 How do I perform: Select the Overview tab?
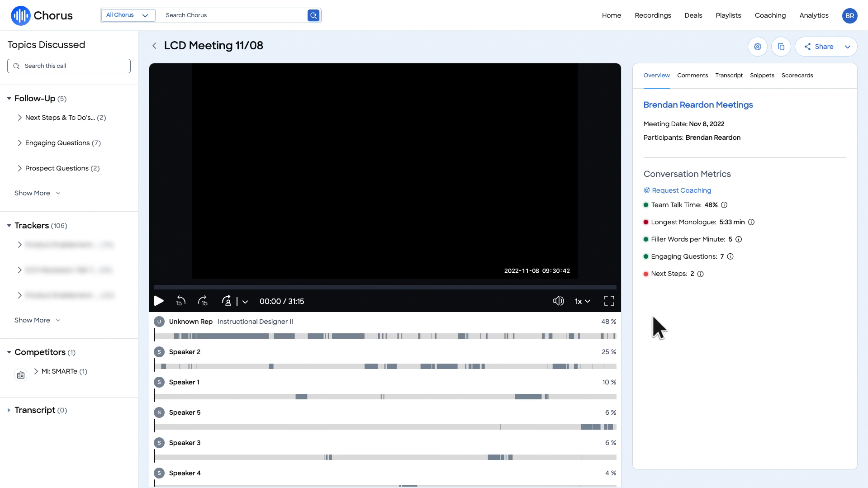(x=656, y=76)
